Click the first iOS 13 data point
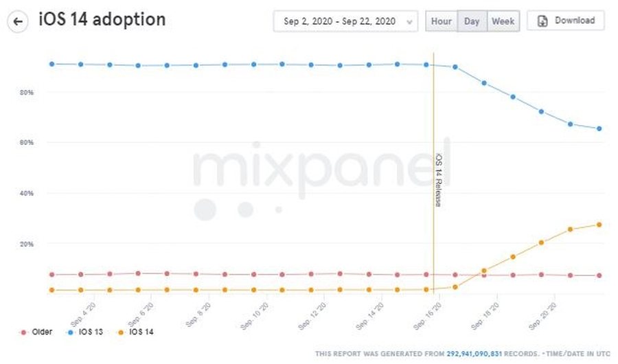Viewport: 618px width, 364px height. pyautogui.click(x=51, y=64)
